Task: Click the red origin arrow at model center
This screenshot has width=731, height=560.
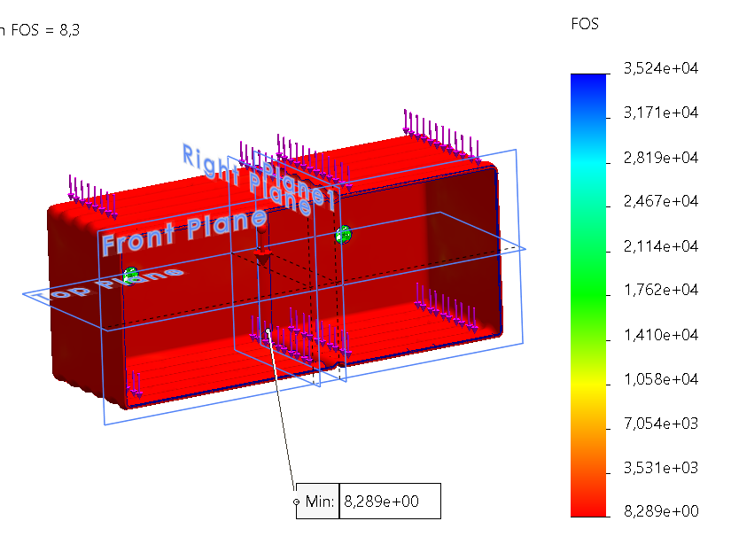Action: [261, 251]
